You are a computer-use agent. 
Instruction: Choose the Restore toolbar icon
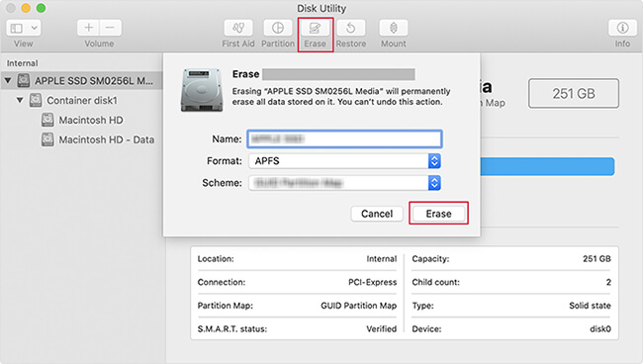(351, 28)
